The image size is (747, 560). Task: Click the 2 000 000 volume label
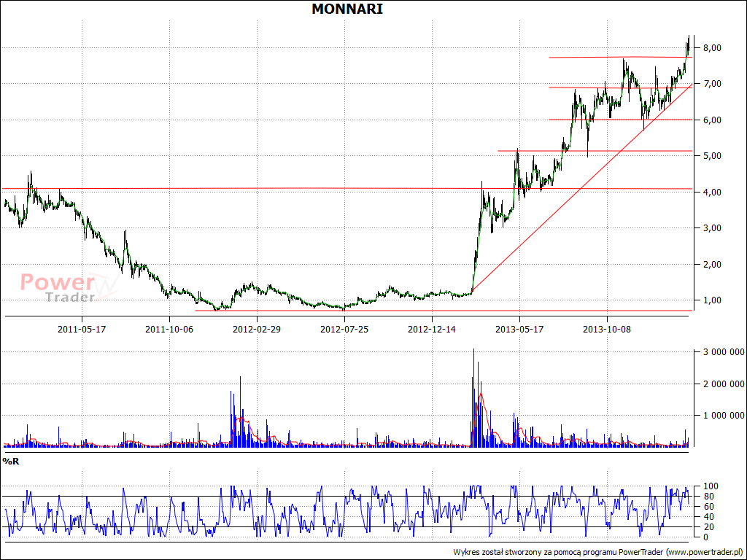tap(724, 384)
